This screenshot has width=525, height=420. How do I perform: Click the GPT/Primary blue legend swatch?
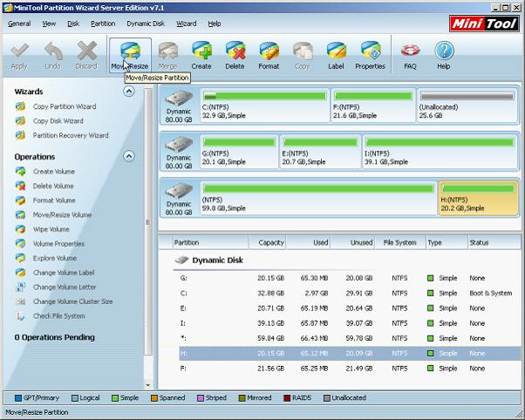point(18,398)
